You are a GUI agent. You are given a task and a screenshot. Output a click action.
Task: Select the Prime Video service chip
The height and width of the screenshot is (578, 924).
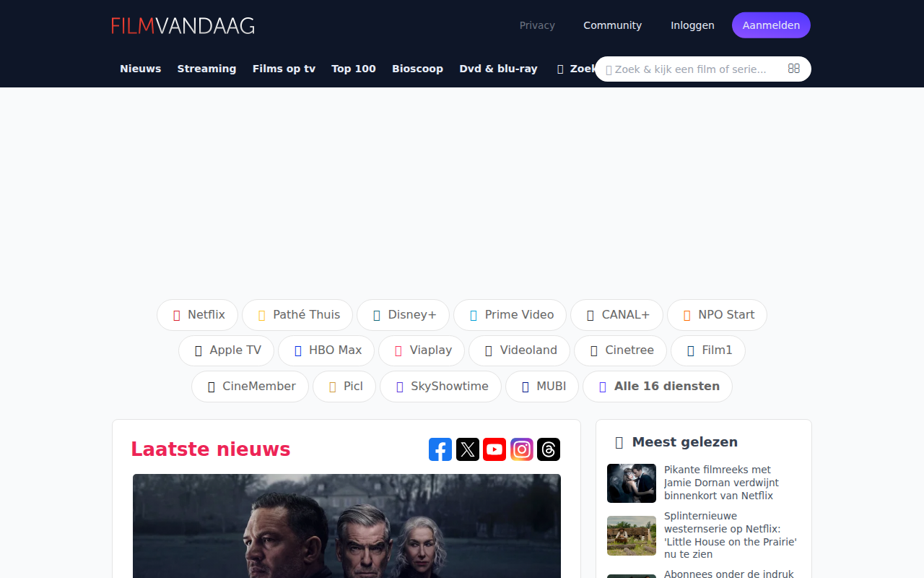(x=510, y=315)
